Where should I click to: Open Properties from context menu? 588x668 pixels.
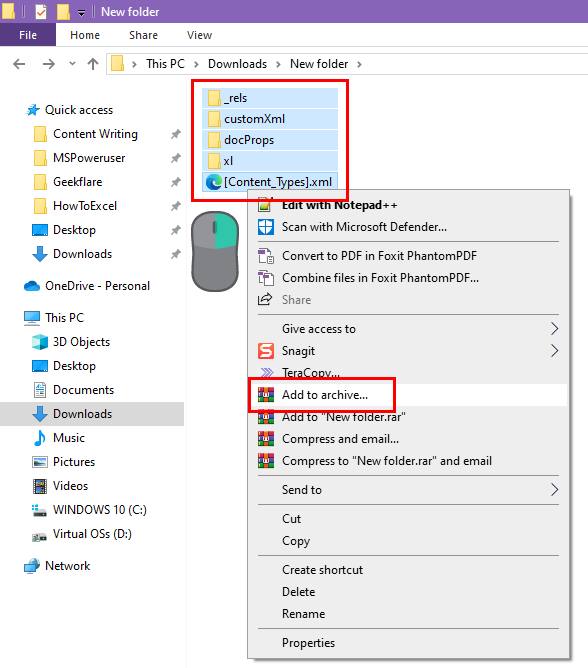308,643
